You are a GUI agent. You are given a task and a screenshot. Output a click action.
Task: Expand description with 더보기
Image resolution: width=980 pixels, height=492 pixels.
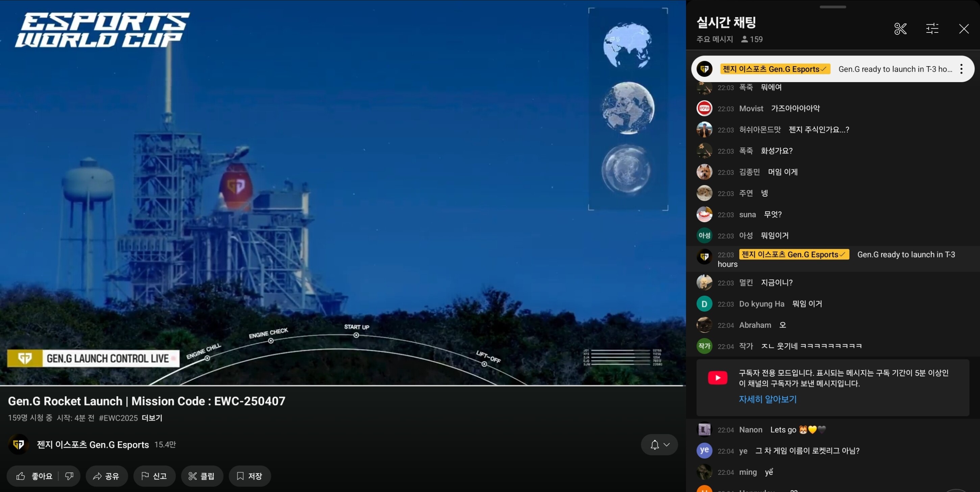pyautogui.click(x=152, y=418)
